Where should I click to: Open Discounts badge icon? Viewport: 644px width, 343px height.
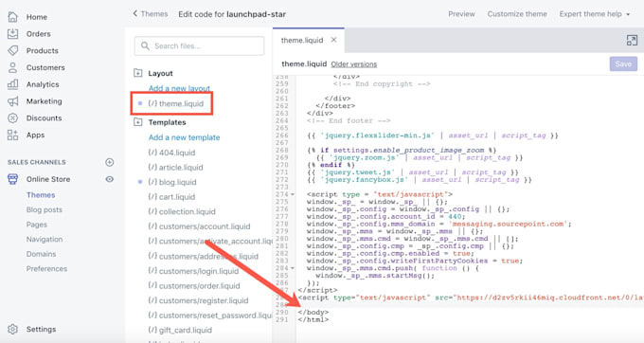coord(12,117)
